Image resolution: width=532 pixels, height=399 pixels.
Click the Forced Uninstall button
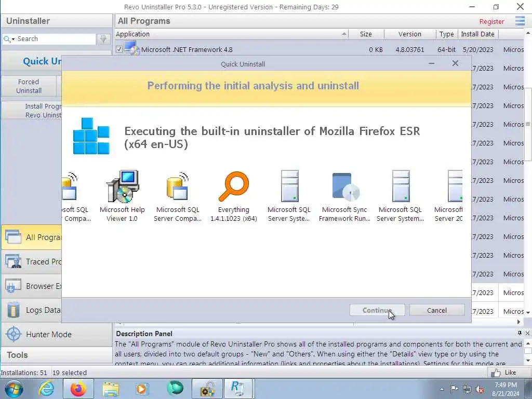(x=29, y=86)
